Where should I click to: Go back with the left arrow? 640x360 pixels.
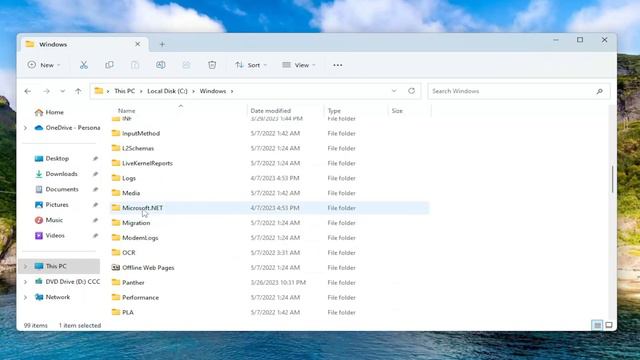point(28,91)
